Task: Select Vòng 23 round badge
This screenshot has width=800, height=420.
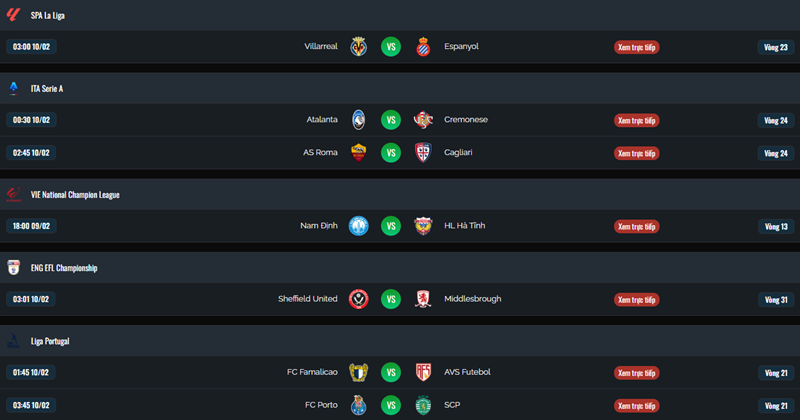Action: 776,47
